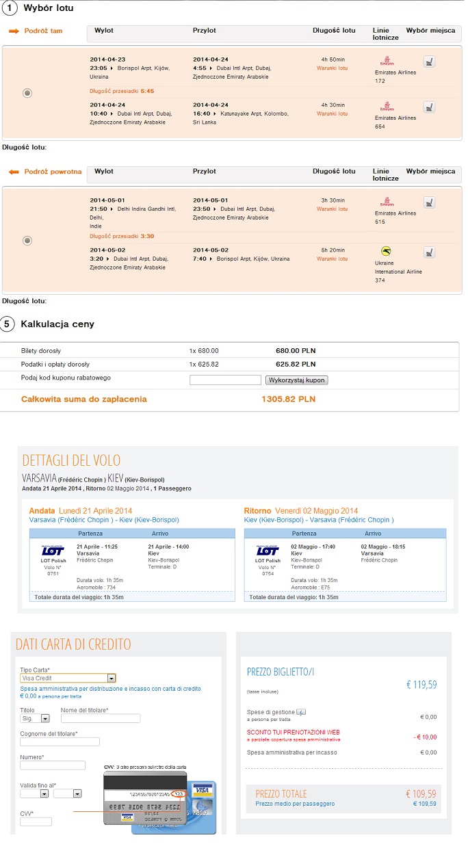Image resolution: width=468 pixels, height=868 pixels.
Task: Focus the card Numero field
Action: (x=53, y=765)
